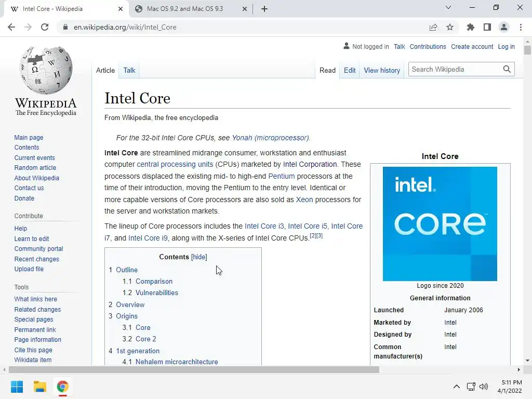Go back using the browser back arrow
The image size is (532, 399).
click(x=11, y=27)
